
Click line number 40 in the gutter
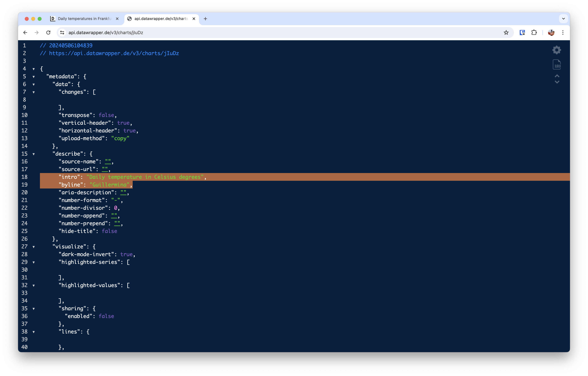click(x=24, y=347)
